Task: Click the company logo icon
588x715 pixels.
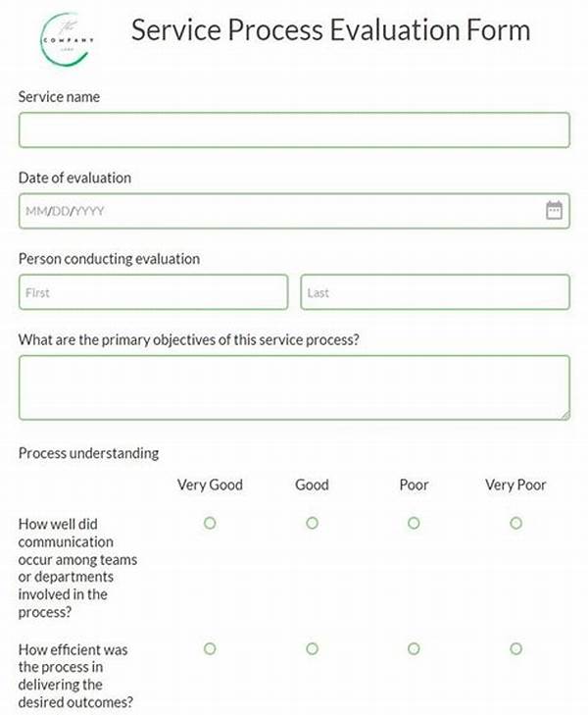Action: pyautogui.click(x=65, y=38)
